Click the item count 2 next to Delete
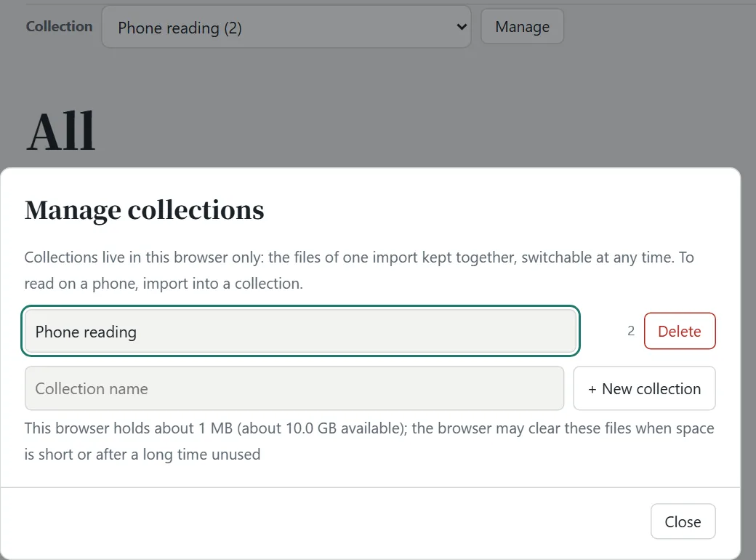The image size is (756, 560). pos(631,331)
